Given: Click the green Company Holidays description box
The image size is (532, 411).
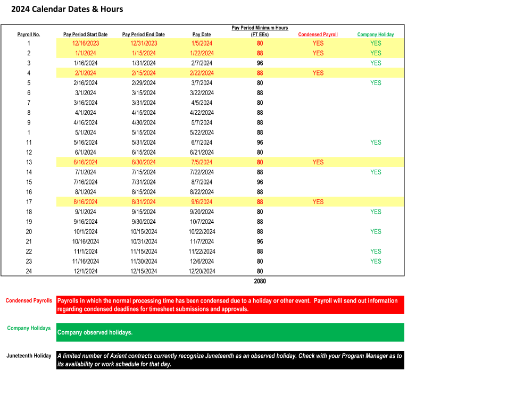Looking at the screenshot, I should 230,332.
